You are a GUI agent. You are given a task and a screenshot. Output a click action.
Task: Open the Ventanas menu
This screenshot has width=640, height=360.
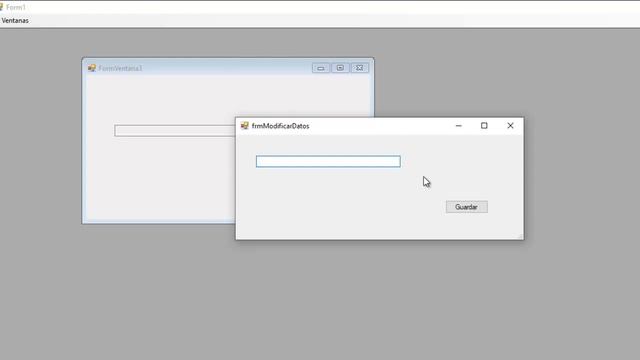pyautogui.click(x=15, y=20)
